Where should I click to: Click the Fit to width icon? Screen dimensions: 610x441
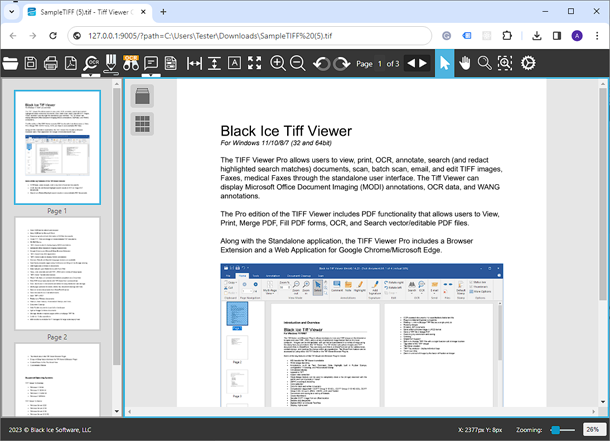194,64
